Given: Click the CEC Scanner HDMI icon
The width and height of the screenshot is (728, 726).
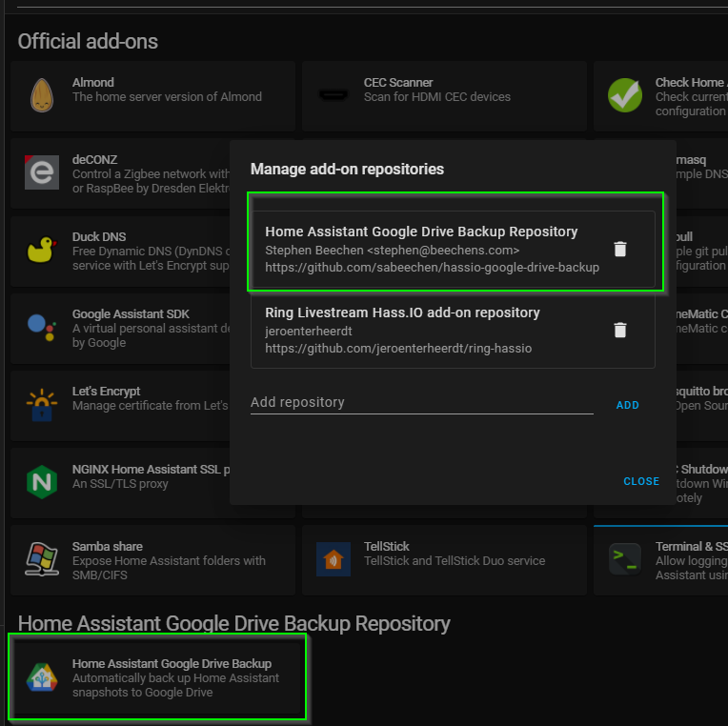Looking at the screenshot, I should (334, 95).
